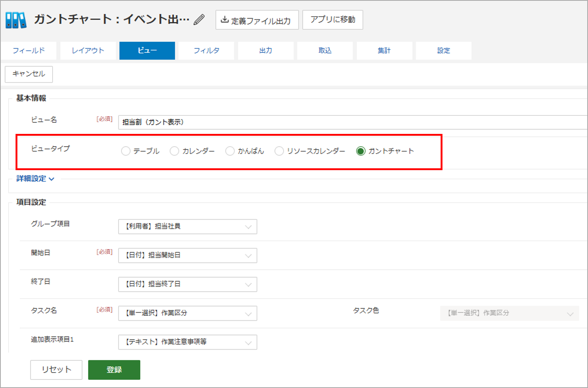Click the binder app logo icon
588x388 pixels.
coord(16,20)
